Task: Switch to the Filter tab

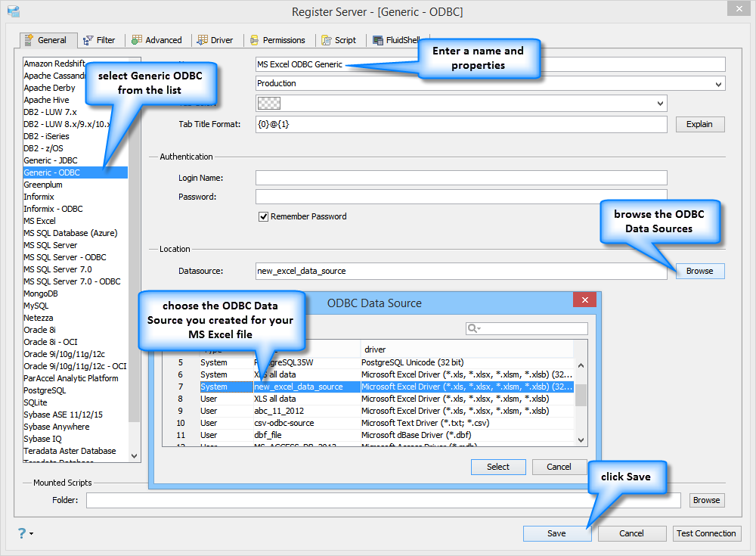Action: 99,40
